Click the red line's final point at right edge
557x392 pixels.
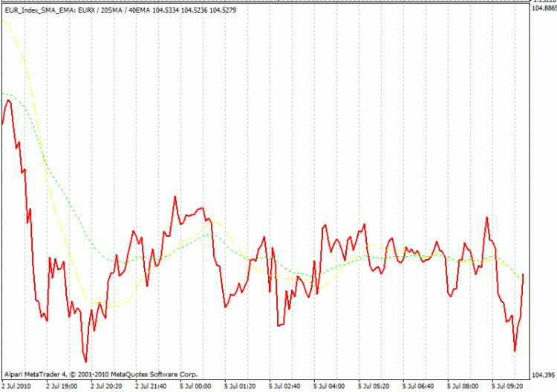pyautogui.click(x=523, y=275)
